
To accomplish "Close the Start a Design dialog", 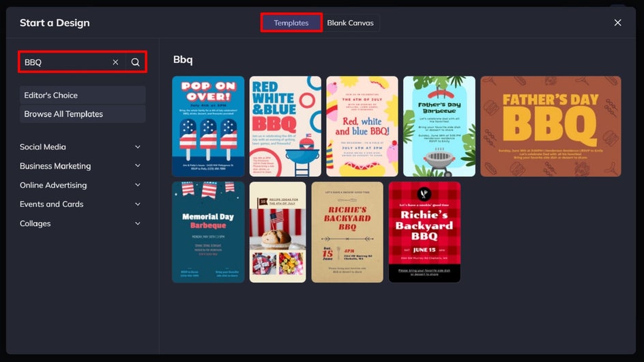I will (617, 23).
